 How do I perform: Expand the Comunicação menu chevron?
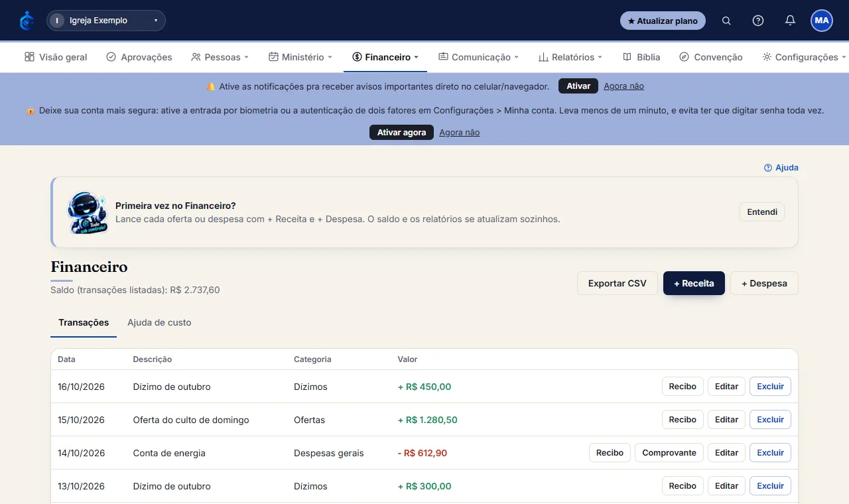(x=516, y=57)
